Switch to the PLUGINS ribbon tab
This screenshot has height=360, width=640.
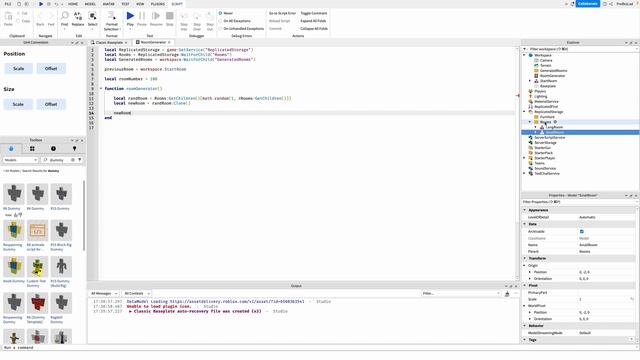click(x=158, y=4)
